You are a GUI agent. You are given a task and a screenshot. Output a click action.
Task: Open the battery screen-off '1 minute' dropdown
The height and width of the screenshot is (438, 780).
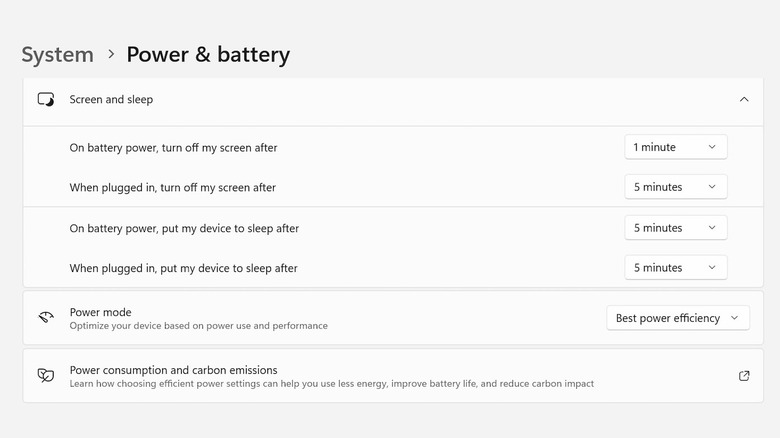675,147
